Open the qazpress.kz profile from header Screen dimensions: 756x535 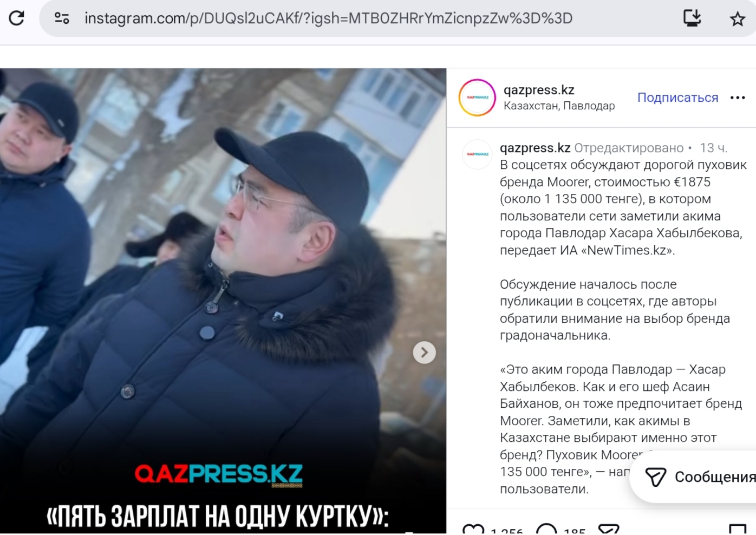tap(539, 90)
